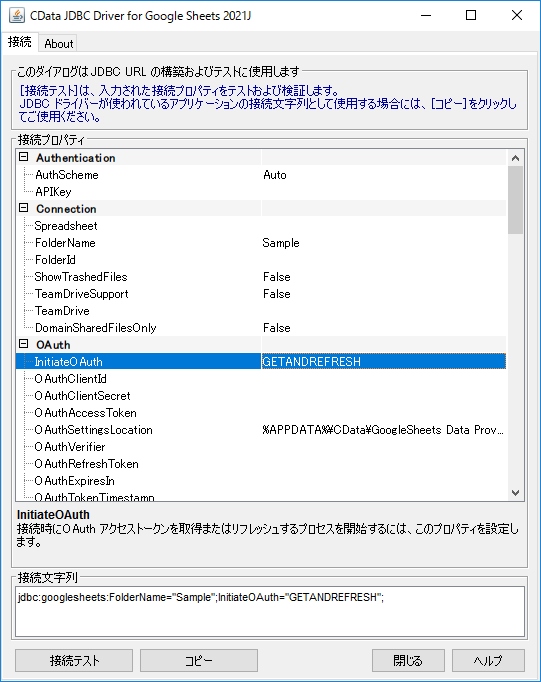
Task: Click the 接続テスト button
Action: (74, 660)
